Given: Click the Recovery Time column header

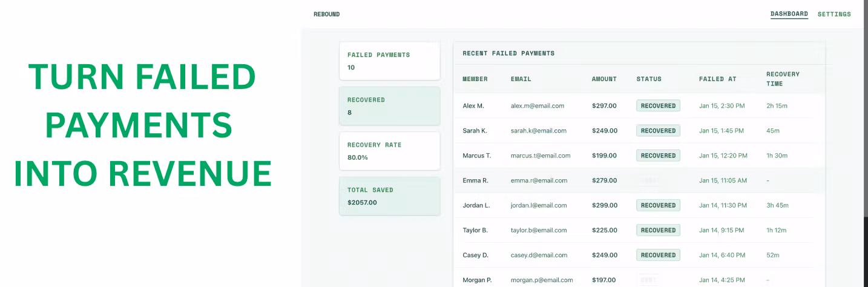Looking at the screenshot, I should (x=783, y=79).
